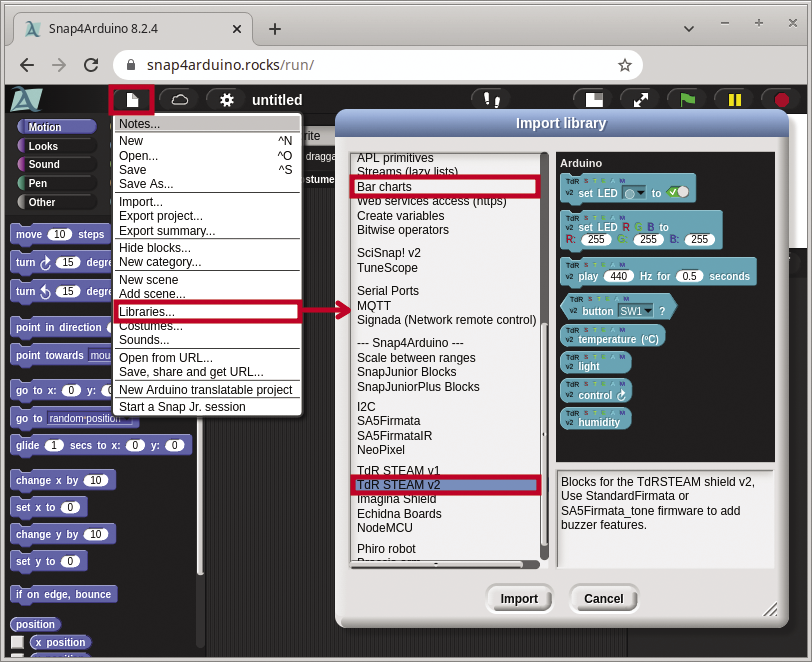Open the cloud menu icon
Screen dimensions: 812x662
[x=180, y=99]
